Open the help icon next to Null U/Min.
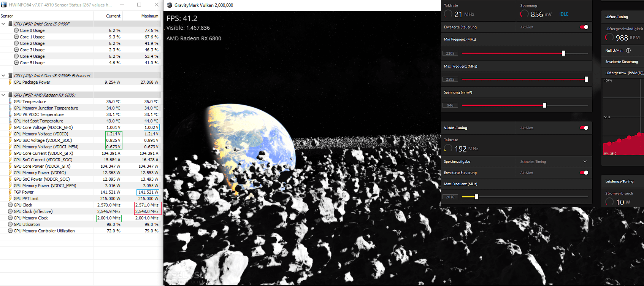Image resolution: width=644 pixels, height=286 pixels. click(628, 51)
